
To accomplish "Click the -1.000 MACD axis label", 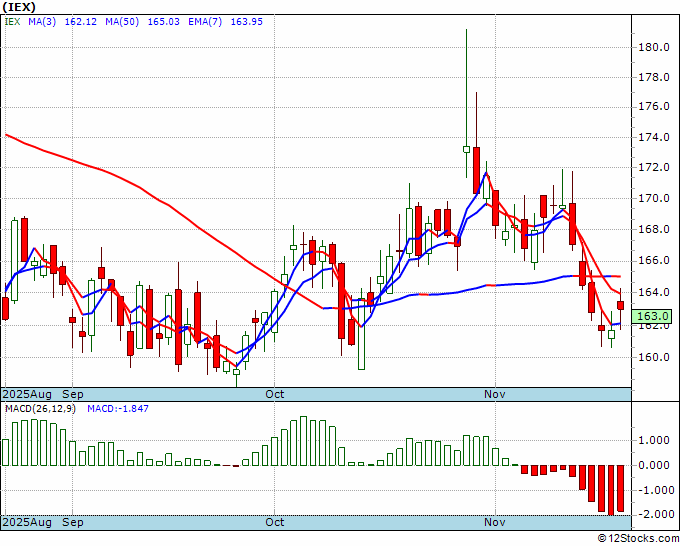I will click(654, 490).
